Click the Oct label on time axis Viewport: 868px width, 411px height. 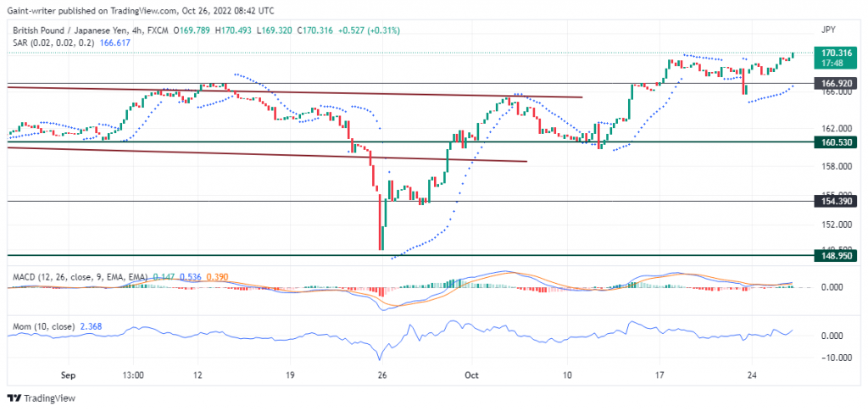pyautogui.click(x=471, y=375)
